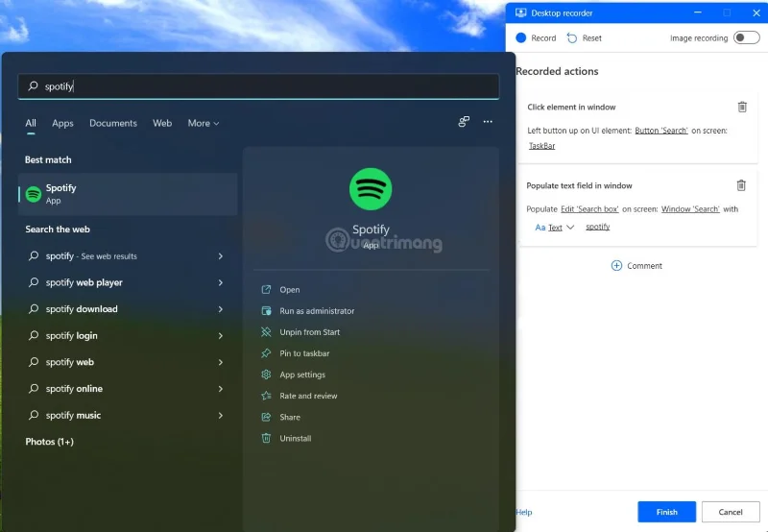This screenshot has height=532, width=768.
Task: Delete the 'Click element in window' action
Action: [742, 107]
